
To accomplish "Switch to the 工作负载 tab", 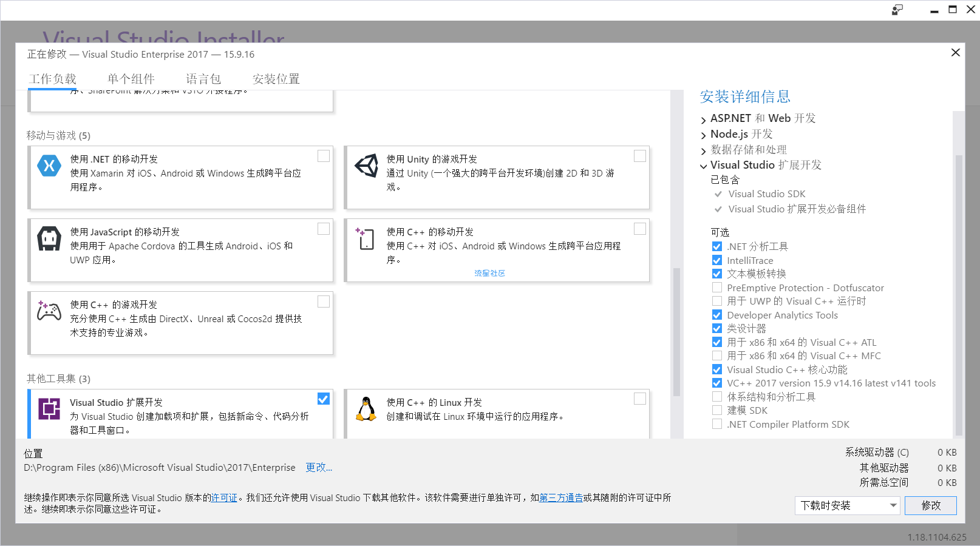I will point(53,79).
